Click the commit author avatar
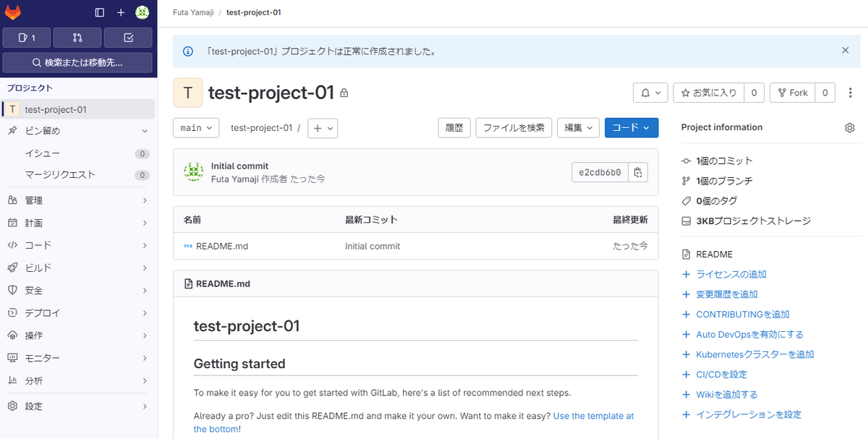Screen dimensions: 868x439 click(x=193, y=172)
